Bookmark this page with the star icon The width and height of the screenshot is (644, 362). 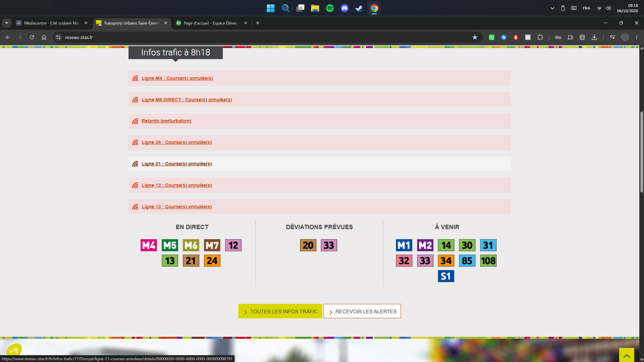[x=474, y=37]
